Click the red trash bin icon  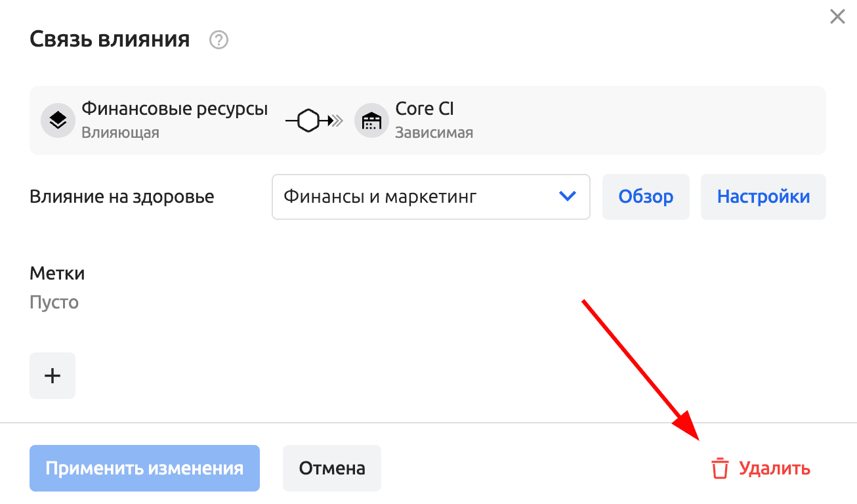click(720, 469)
